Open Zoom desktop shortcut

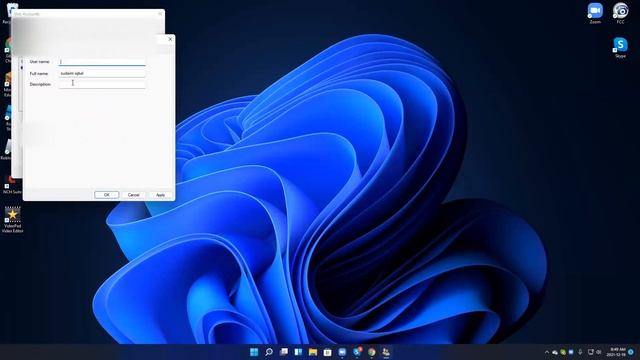click(595, 13)
